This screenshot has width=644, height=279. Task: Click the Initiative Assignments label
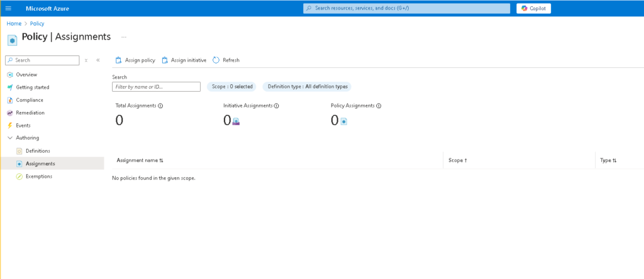click(248, 106)
